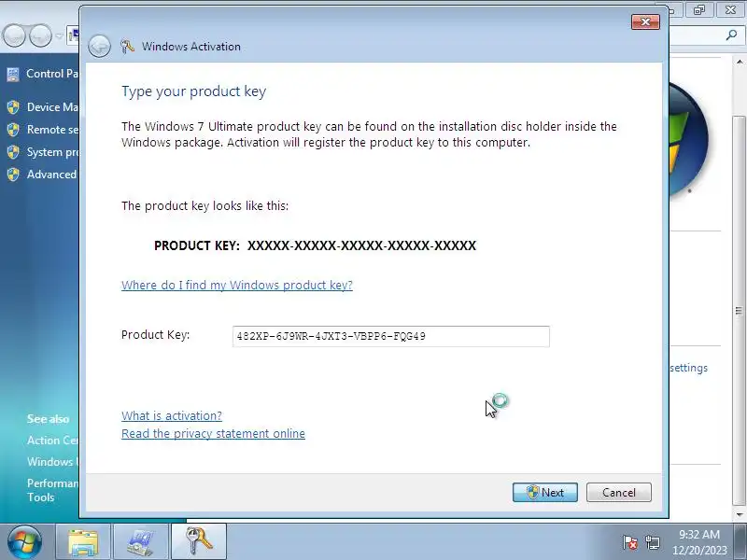
Task: Open System protection in Control Panel sidebar
Action: pos(52,152)
